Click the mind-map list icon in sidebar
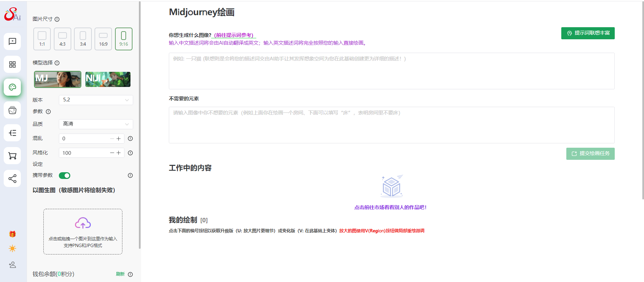The image size is (644, 282). click(12, 133)
